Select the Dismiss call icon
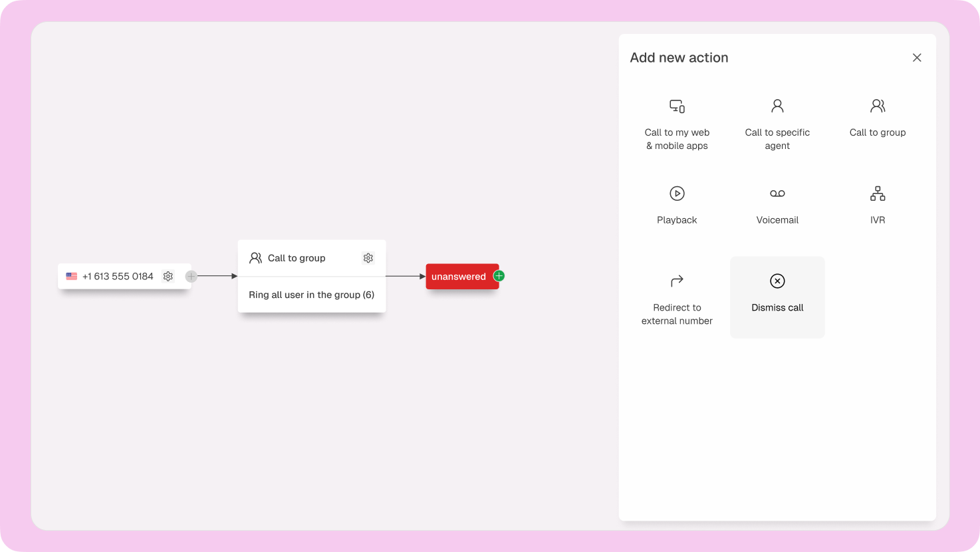This screenshot has height=552, width=980. click(x=777, y=281)
